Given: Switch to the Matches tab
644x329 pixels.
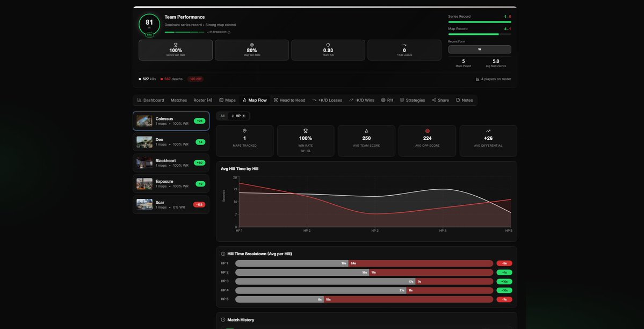Looking at the screenshot, I should tap(179, 100).
